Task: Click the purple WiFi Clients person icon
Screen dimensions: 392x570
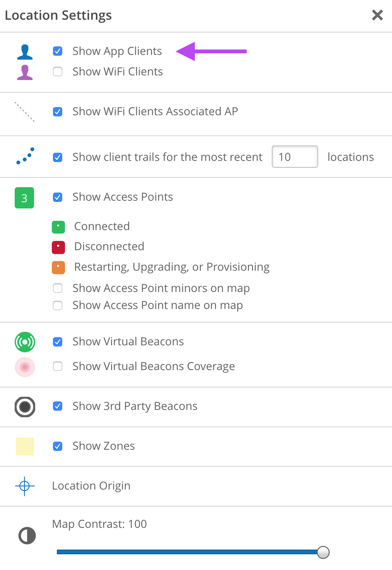Action: coord(25,72)
